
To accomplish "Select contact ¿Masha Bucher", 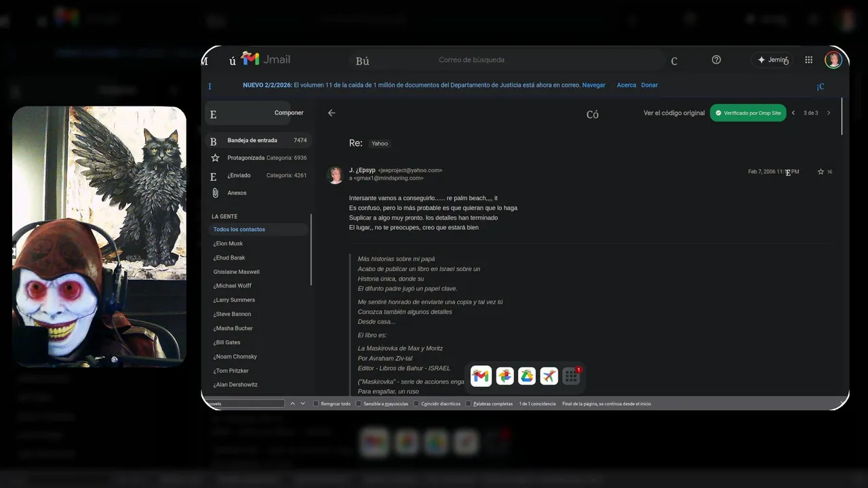I will pyautogui.click(x=233, y=329).
